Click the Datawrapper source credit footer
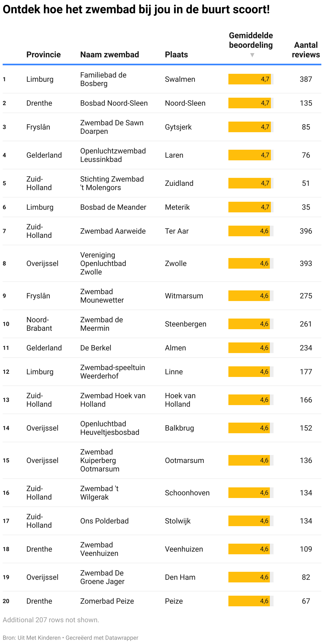Image resolution: width=324 pixels, height=644 pixels. pos(102,638)
